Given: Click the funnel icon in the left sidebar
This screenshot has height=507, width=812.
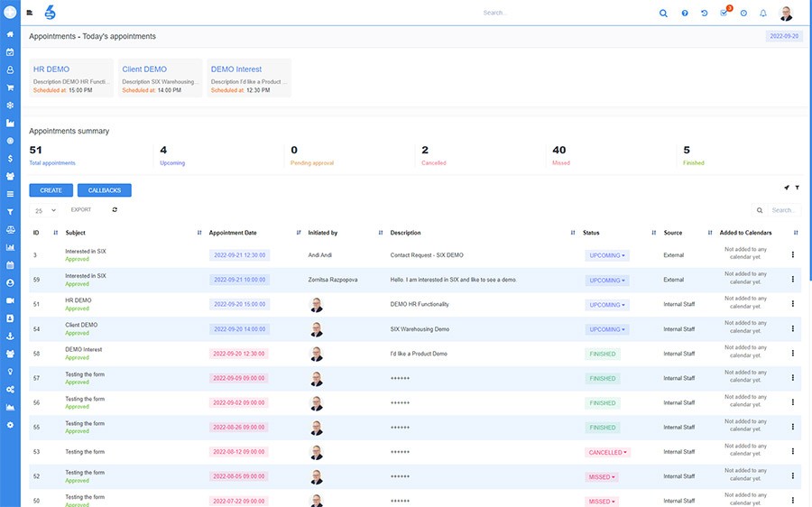Looking at the screenshot, I should (10, 212).
